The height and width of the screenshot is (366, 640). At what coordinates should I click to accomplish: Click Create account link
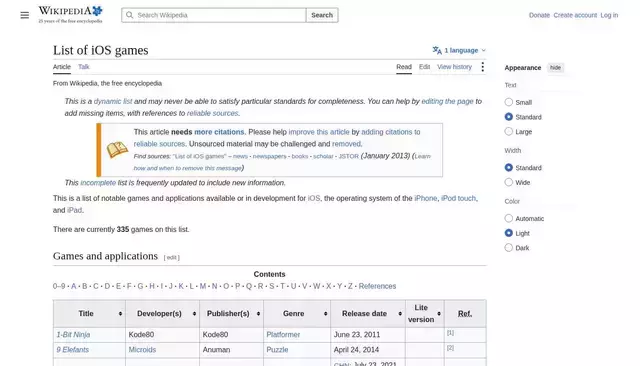(575, 15)
